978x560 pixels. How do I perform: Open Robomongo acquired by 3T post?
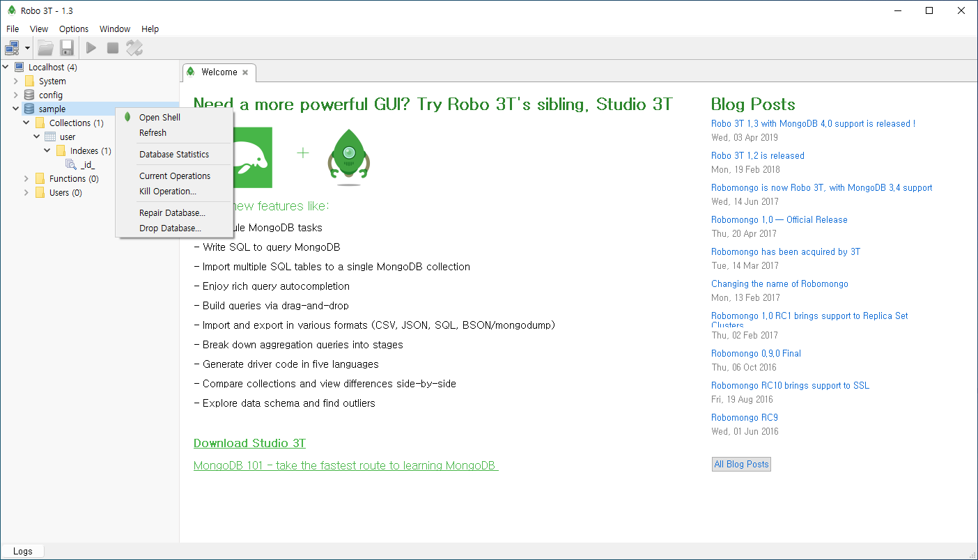[786, 251]
